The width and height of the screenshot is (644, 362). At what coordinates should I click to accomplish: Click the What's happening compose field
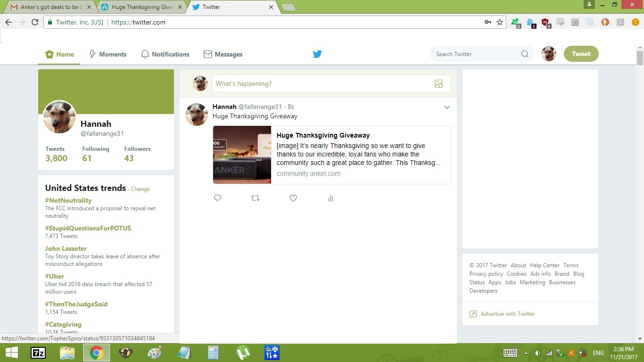click(x=331, y=84)
